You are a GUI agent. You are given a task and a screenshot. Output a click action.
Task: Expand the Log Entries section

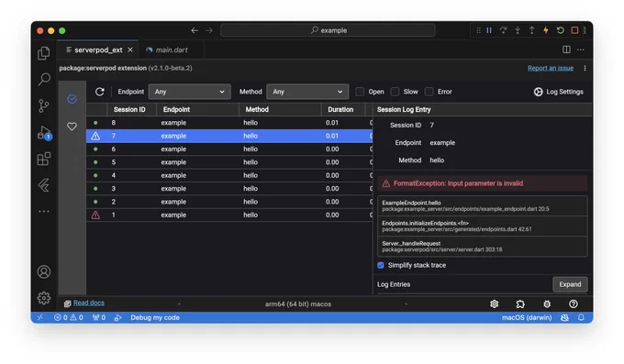[570, 284]
